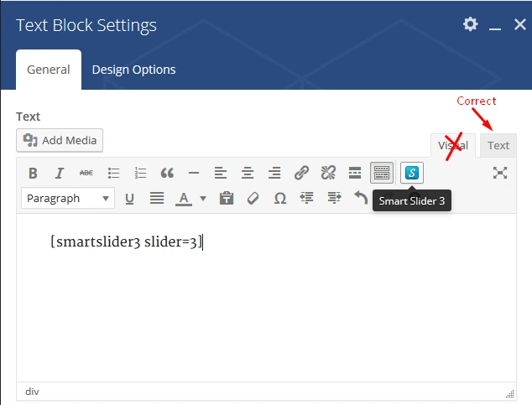The width and height of the screenshot is (532, 405).
Task: Align text left
Action: (221, 174)
